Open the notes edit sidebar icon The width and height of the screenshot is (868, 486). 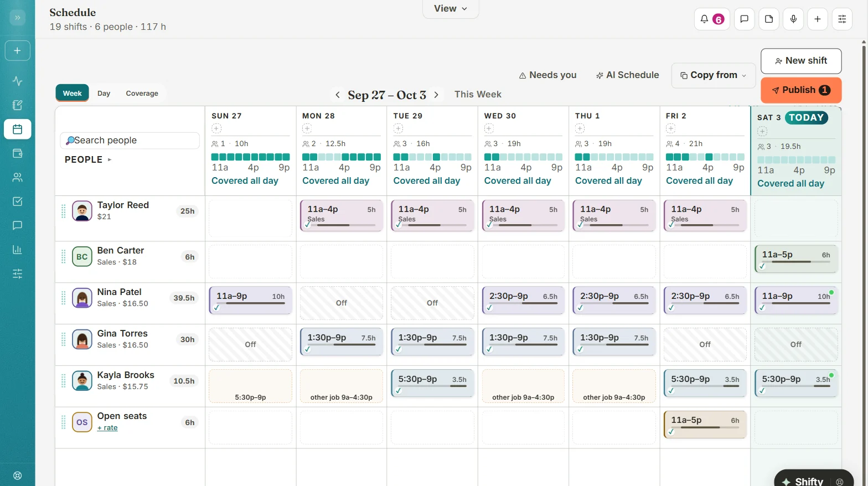(17, 105)
